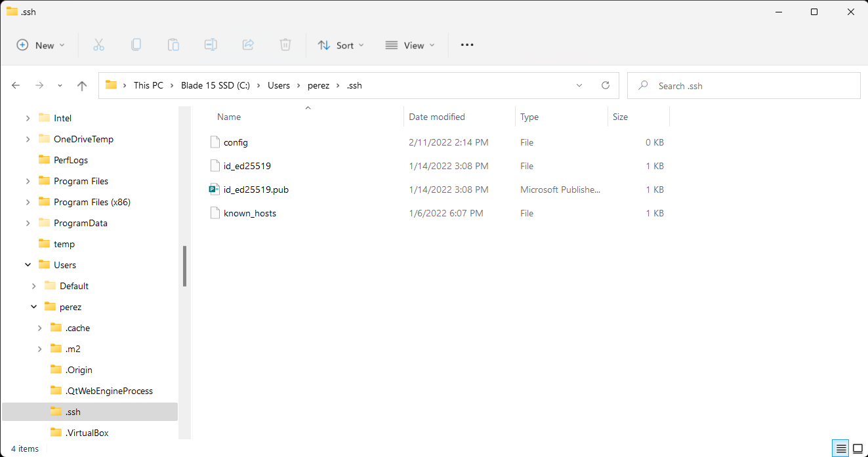
Task: Switch to Details view layout toggle
Action: [x=841, y=448]
